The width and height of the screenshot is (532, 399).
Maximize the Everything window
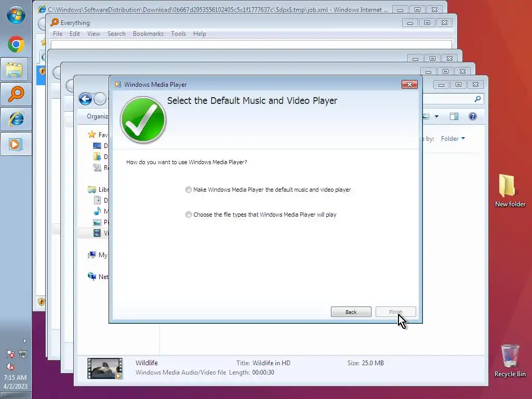(427, 23)
